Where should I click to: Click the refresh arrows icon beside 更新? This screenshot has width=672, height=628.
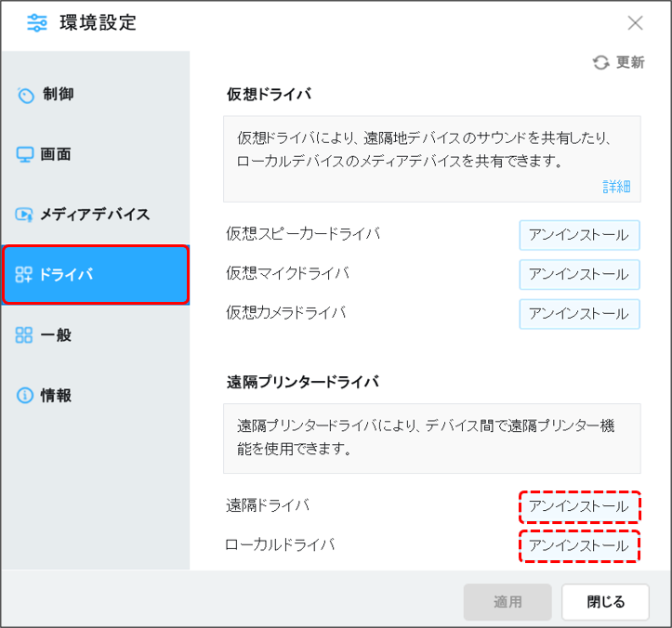(600, 62)
